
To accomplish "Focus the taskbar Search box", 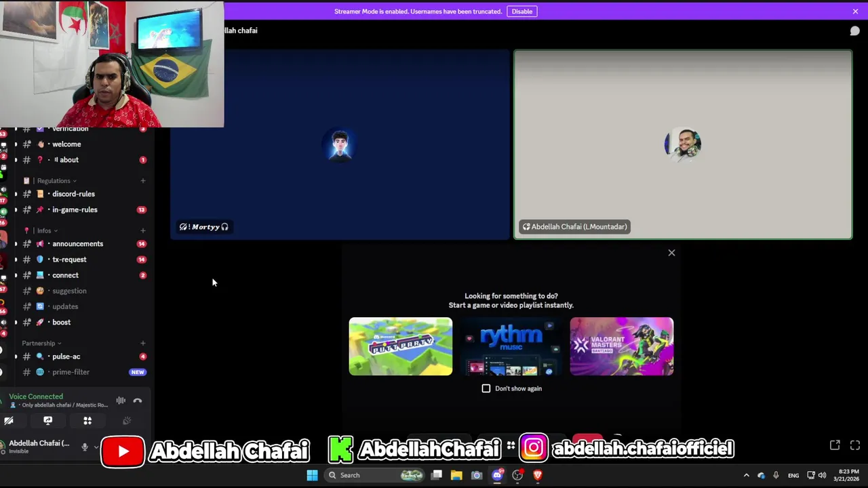I will 375,475.
